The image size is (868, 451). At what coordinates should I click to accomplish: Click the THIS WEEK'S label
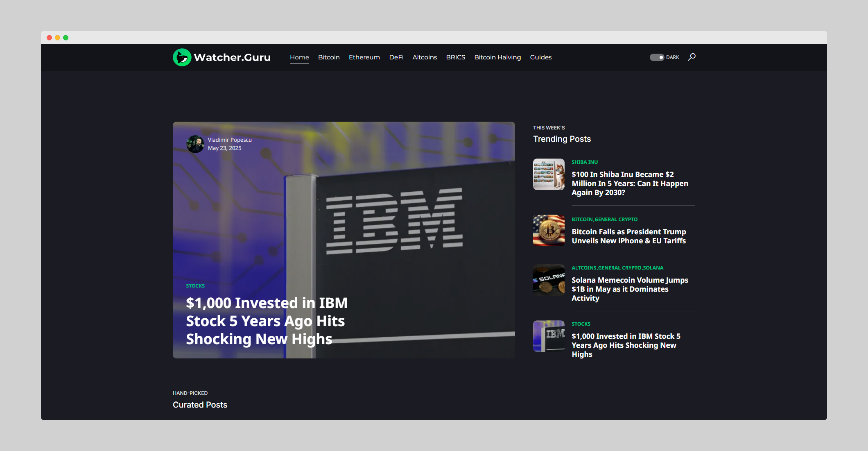(x=549, y=128)
